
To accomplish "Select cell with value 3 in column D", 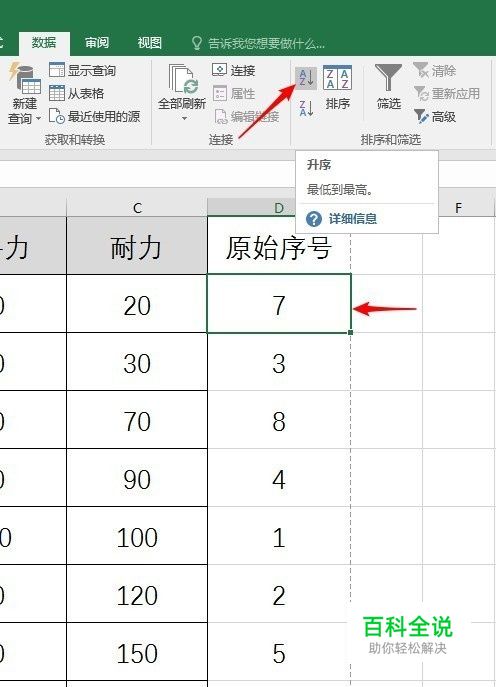I will [279, 361].
